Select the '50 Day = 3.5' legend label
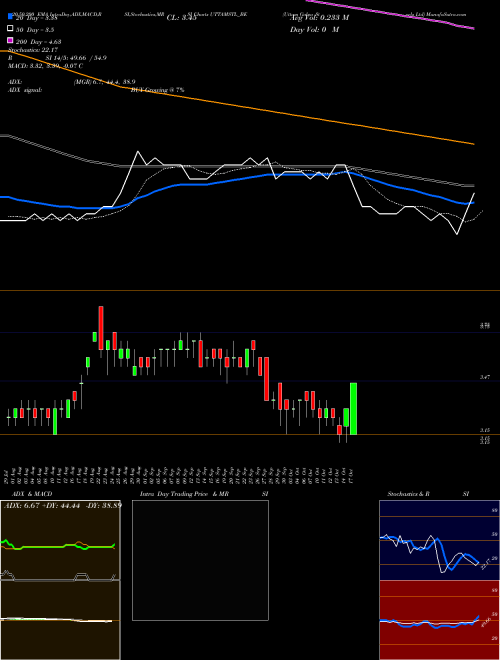Image resolution: width=500 pixels, height=660 pixels. coord(35,30)
